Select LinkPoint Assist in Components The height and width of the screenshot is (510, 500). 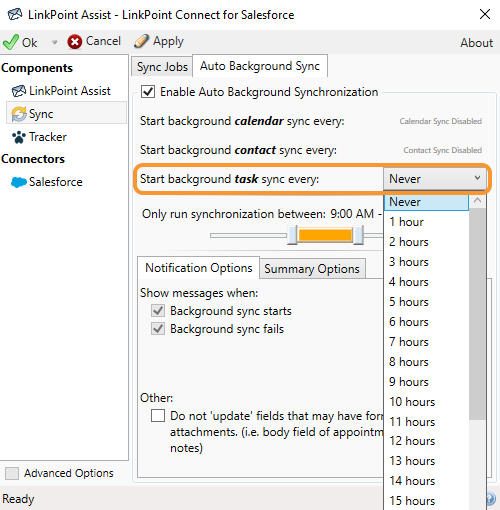click(x=69, y=91)
